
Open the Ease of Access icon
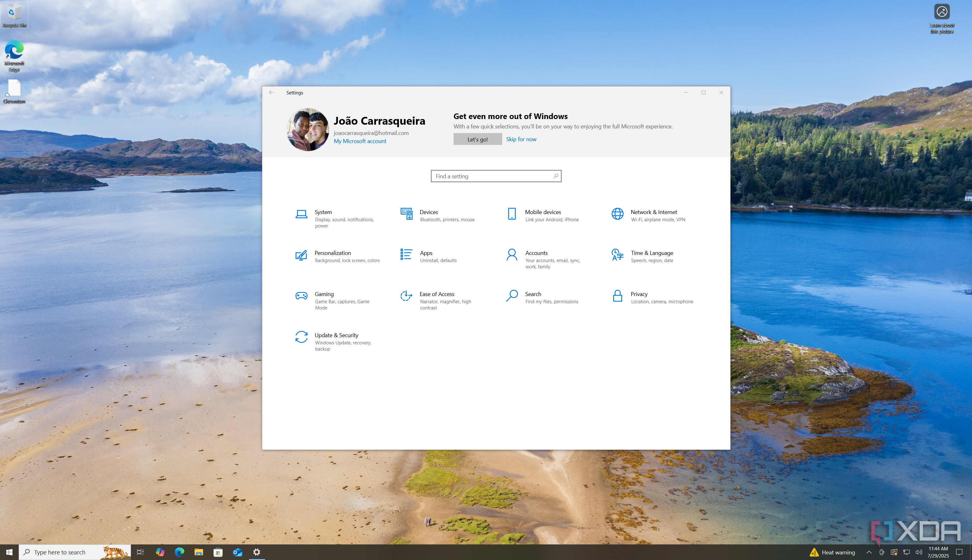click(x=406, y=296)
